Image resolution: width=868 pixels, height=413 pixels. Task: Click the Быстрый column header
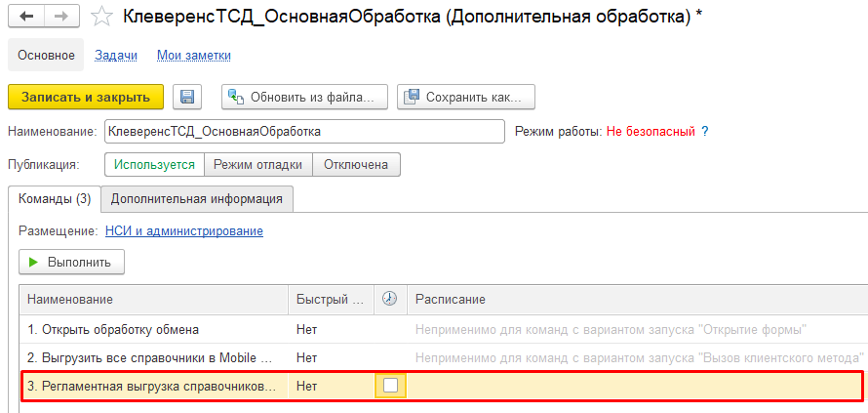(x=331, y=300)
